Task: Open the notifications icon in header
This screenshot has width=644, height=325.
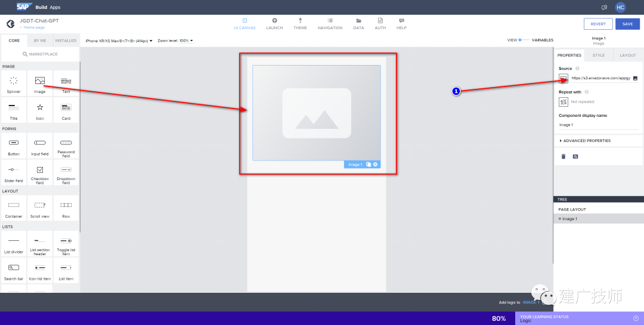Action: tap(604, 7)
